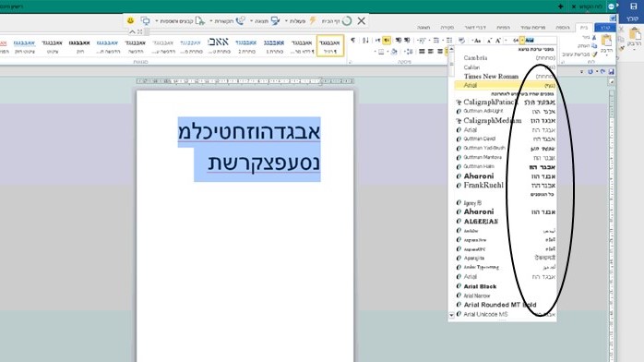Switch to the הוספה ribbon tab
Image resolution: width=644 pixels, height=362 pixels.
click(563, 27)
